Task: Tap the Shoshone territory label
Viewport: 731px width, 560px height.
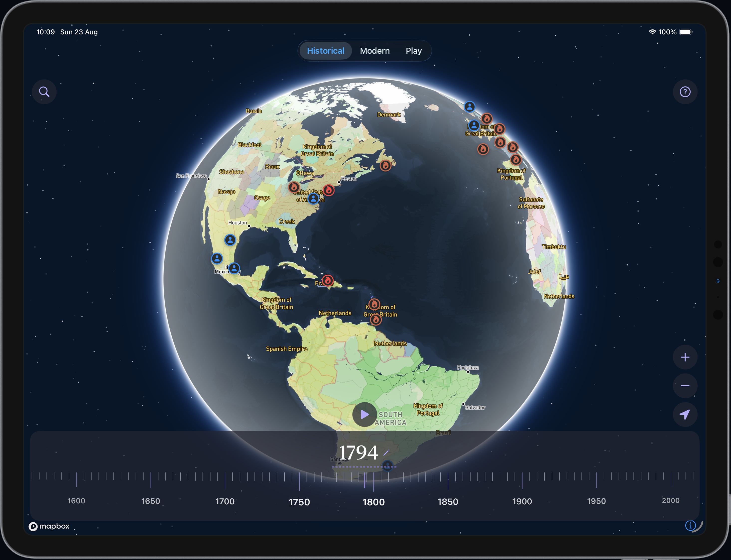Action: [232, 172]
